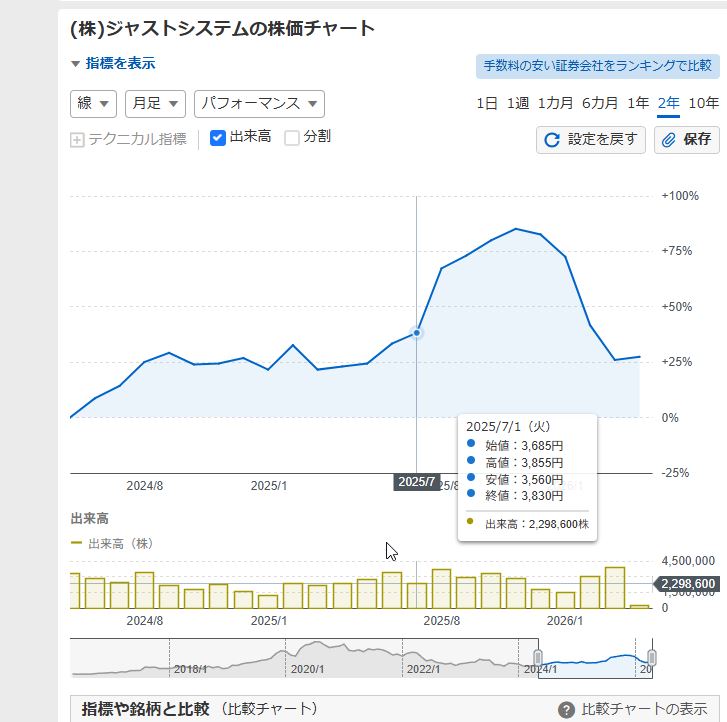Enable the 分割 checkbox
The image size is (727, 722).
[x=292, y=137]
